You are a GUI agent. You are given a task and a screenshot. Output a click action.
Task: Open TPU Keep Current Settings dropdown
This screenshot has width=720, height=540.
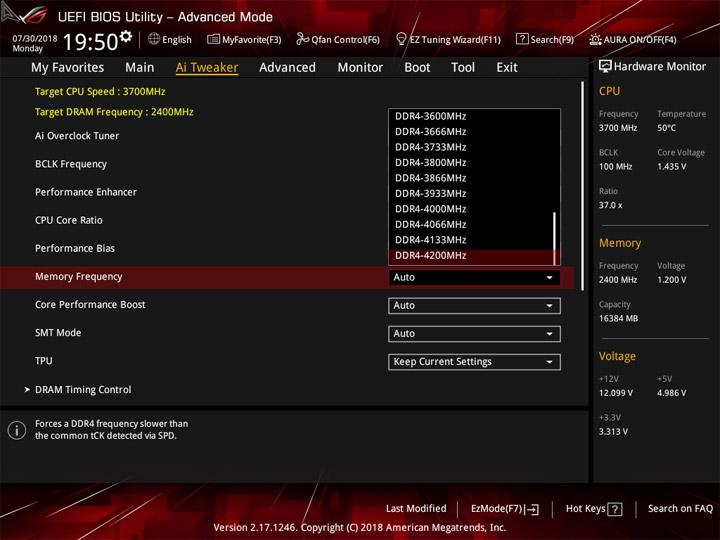(x=474, y=362)
